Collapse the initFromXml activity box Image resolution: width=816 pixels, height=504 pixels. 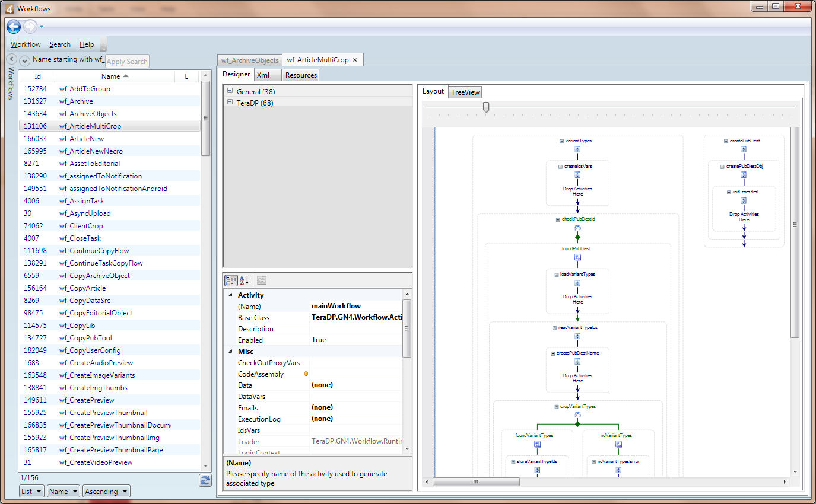pos(728,192)
